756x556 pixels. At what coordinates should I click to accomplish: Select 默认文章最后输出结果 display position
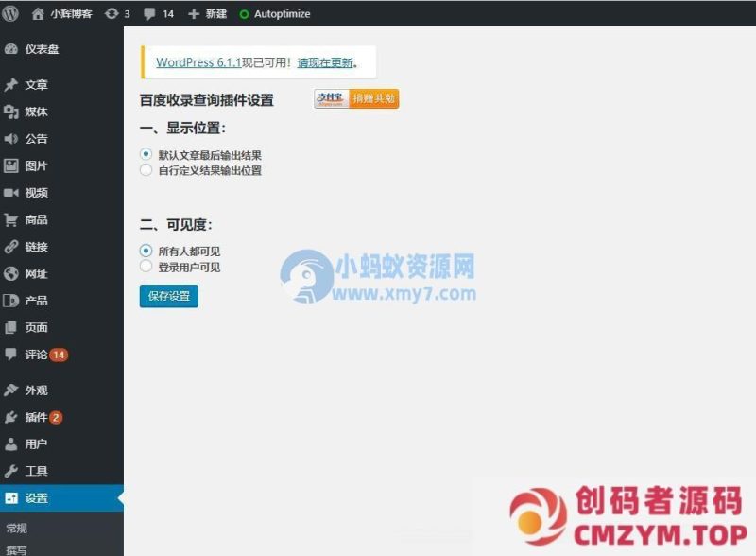pyautogui.click(x=146, y=153)
